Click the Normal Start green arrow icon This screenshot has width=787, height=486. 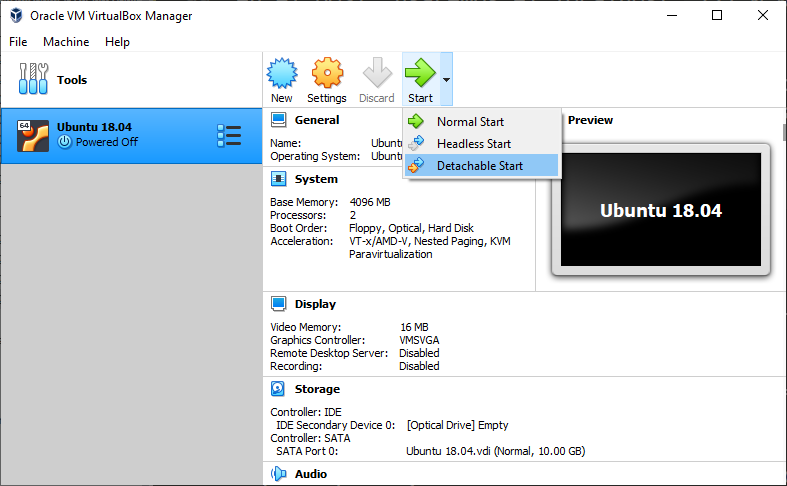pyautogui.click(x=416, y=121)
